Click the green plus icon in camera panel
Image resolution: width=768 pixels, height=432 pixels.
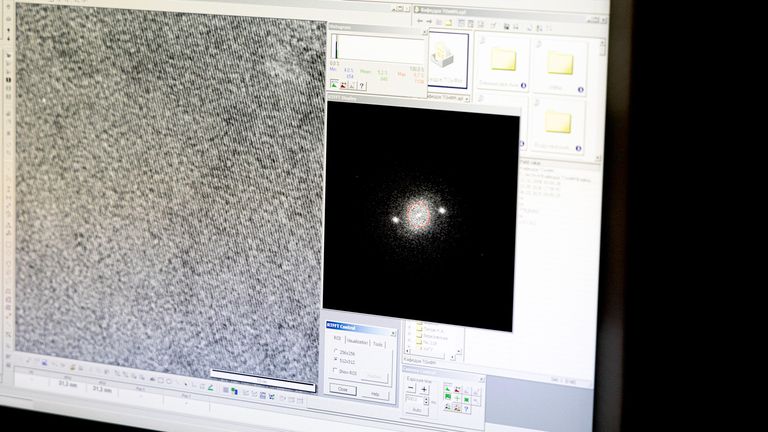(x=457, y=399)
